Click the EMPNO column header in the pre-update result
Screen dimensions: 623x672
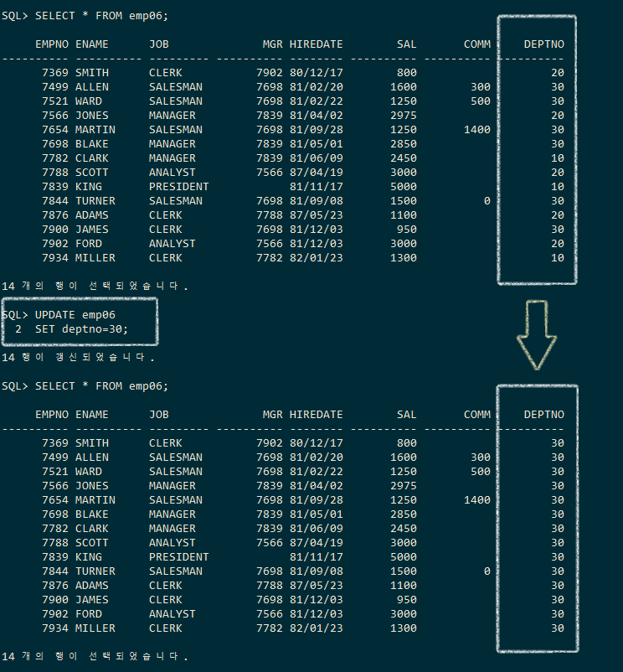[x=52, y=44]
